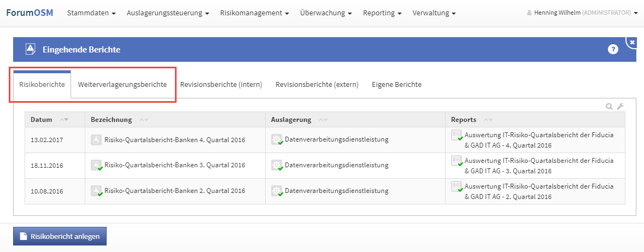Click risk report icon for 3. Quartal 2016
The image size is (644, 252).
click(x=96, y=165)
